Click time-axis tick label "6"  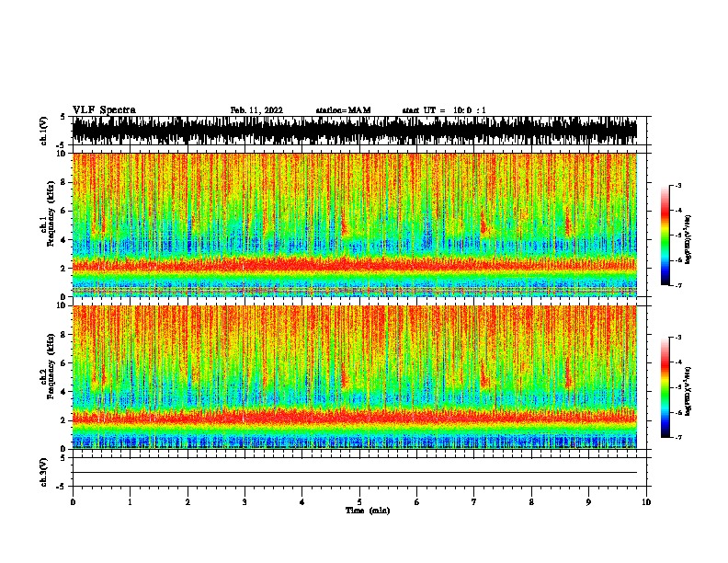tap(417, 502)
